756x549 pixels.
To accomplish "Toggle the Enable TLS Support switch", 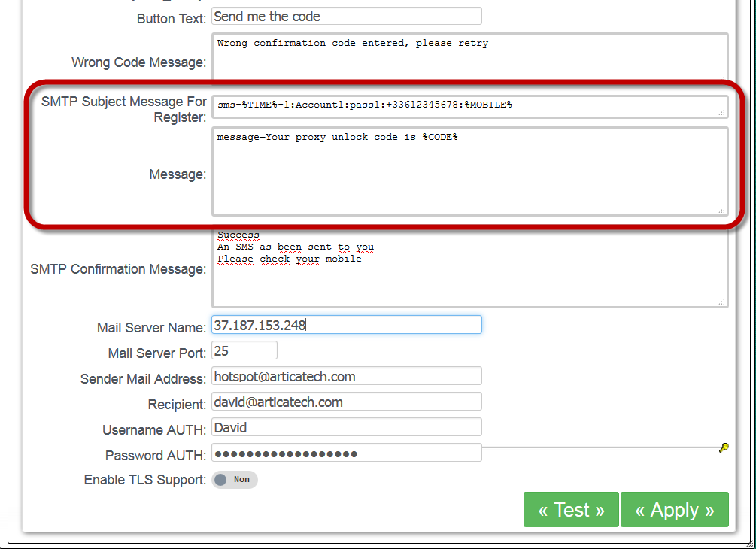I will (235, 480).
